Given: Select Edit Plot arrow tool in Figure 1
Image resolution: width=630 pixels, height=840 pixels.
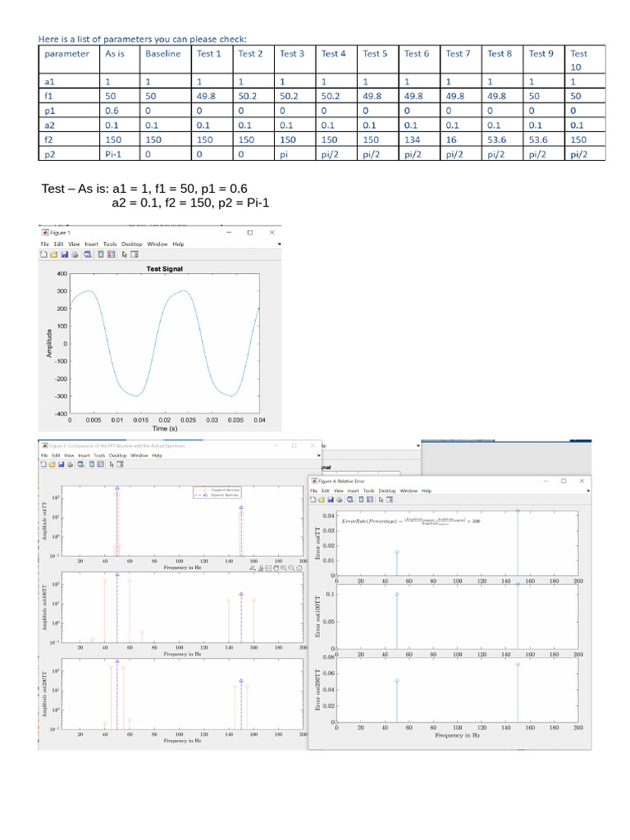Looking at the screenshot, I should click(125, 254).
